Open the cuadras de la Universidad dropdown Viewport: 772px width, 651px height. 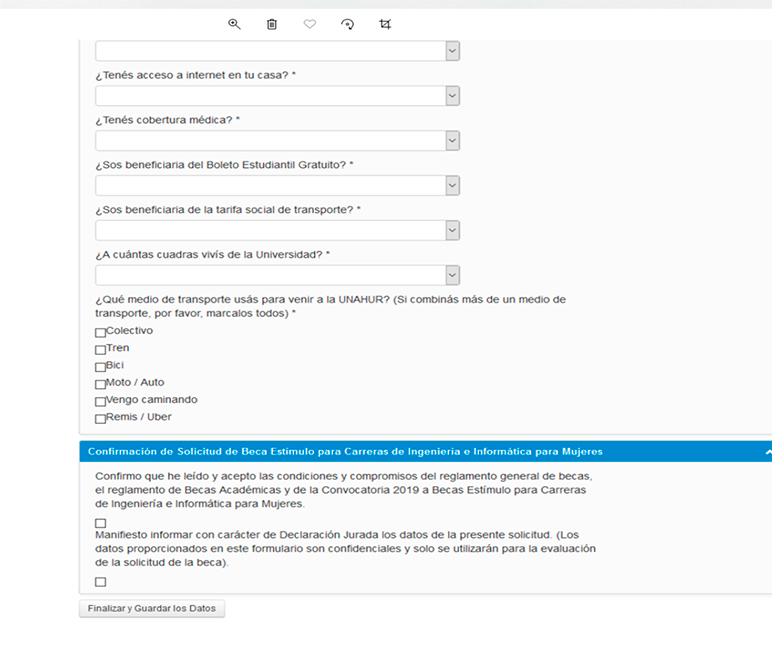tap(278, 275)
